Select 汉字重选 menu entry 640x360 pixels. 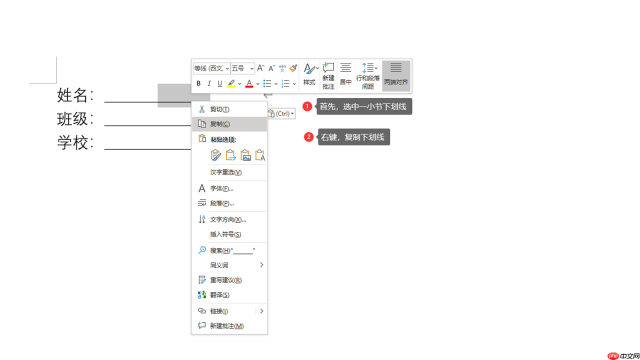[x=229, y=172]
